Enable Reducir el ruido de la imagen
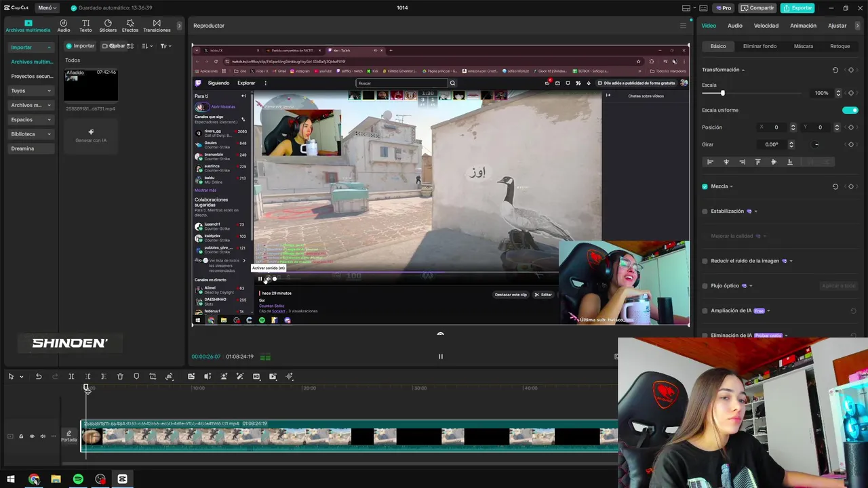The width and height of the screenshot is (868, 488). pos(705,261)
